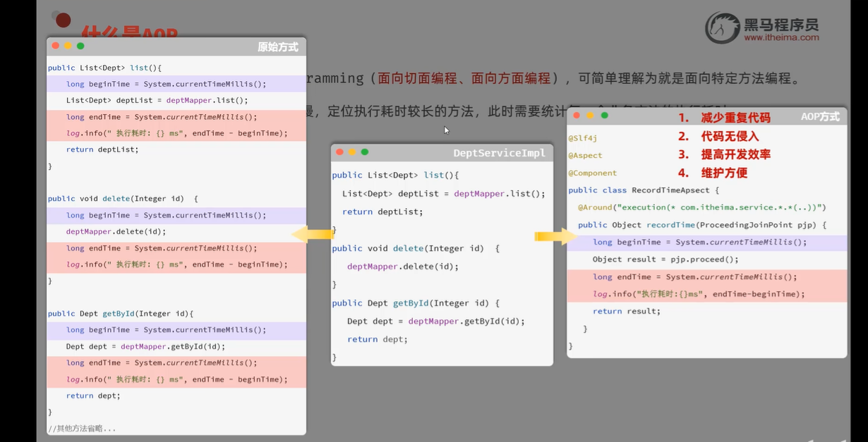Viewport: 868px width, 442px height.
Task: Click the 原始方式 window title
Action: pyautogui.click(x=278, y=47)
